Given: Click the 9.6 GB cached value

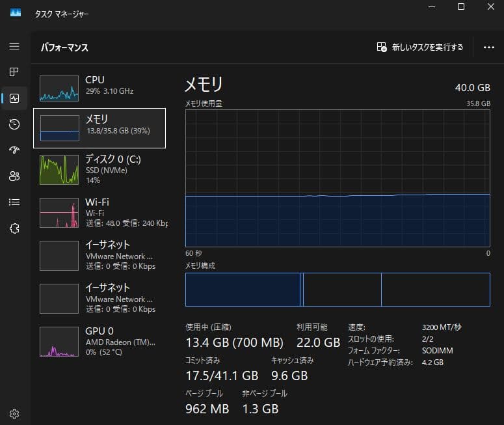Looking at the screenshot, I should (x=289, y=376).
